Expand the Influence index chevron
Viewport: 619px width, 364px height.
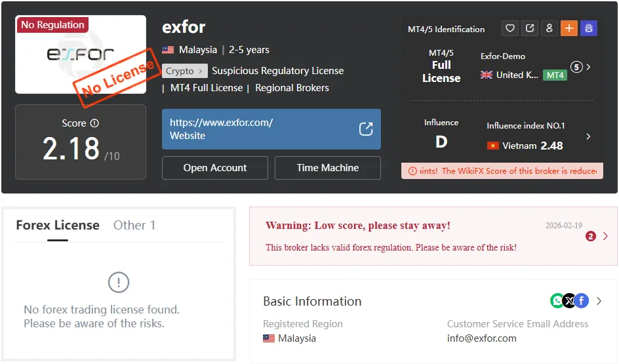tap(589, 136)
